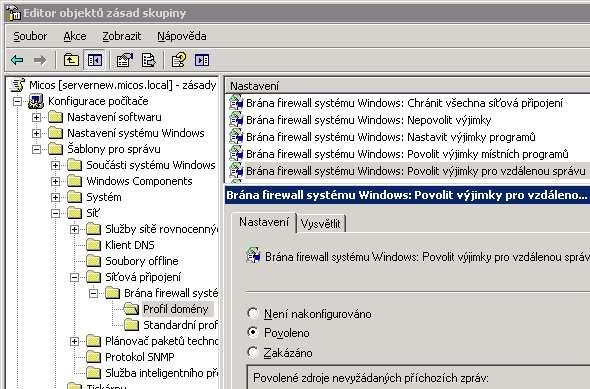Select Povolit výjimky místních programů row
This screenshot has width=590, height=389.
407,154
